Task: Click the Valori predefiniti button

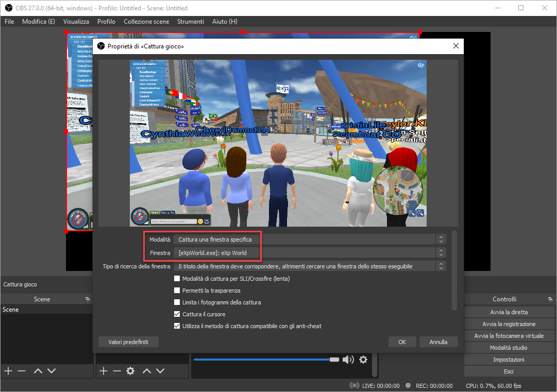Action: pyautogui.click(x=128, y=342)
